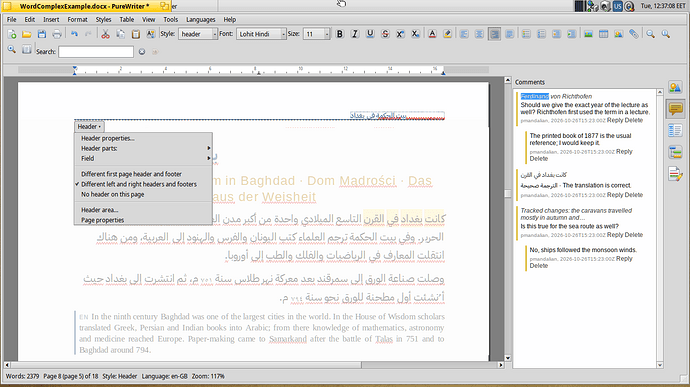Insert a table from the toolbar

[603, 34]
